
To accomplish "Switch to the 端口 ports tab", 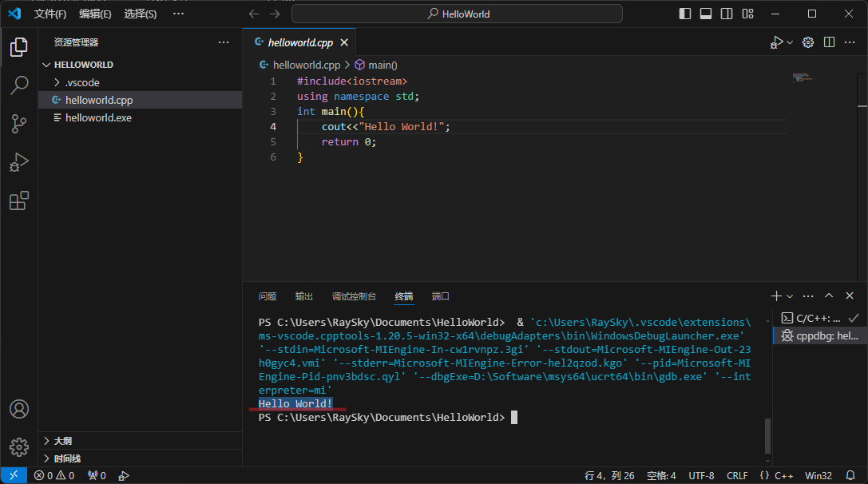I will pos(441,296).
